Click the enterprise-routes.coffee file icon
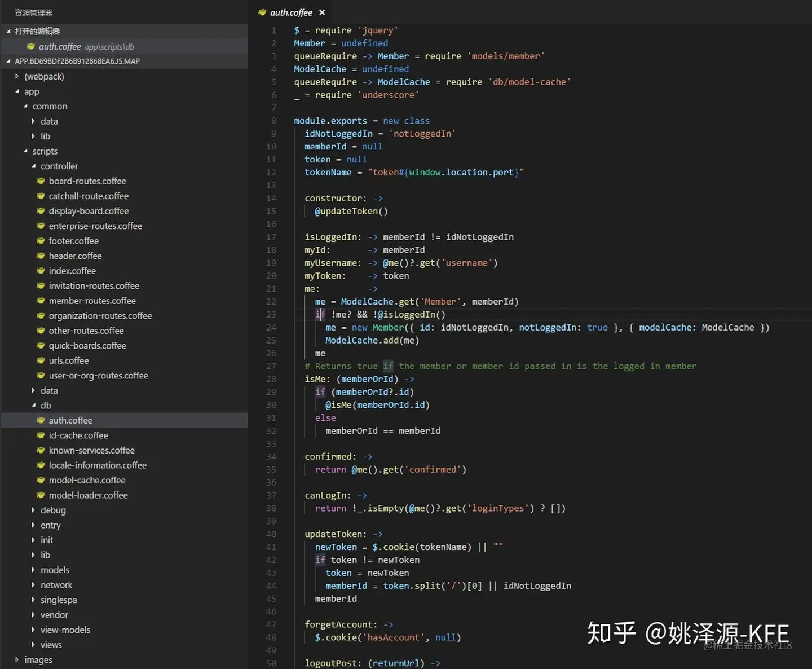 (x=41, y=226)
